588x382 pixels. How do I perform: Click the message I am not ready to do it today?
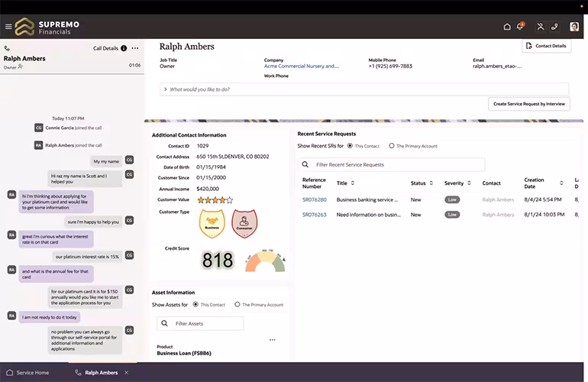click(49, 317)
